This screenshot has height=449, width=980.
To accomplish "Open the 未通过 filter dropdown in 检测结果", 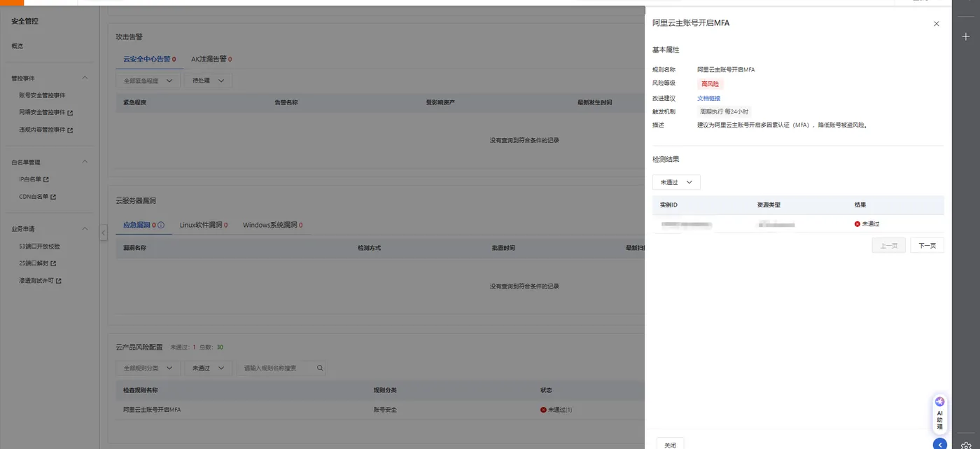I will (x=676, y=182).
